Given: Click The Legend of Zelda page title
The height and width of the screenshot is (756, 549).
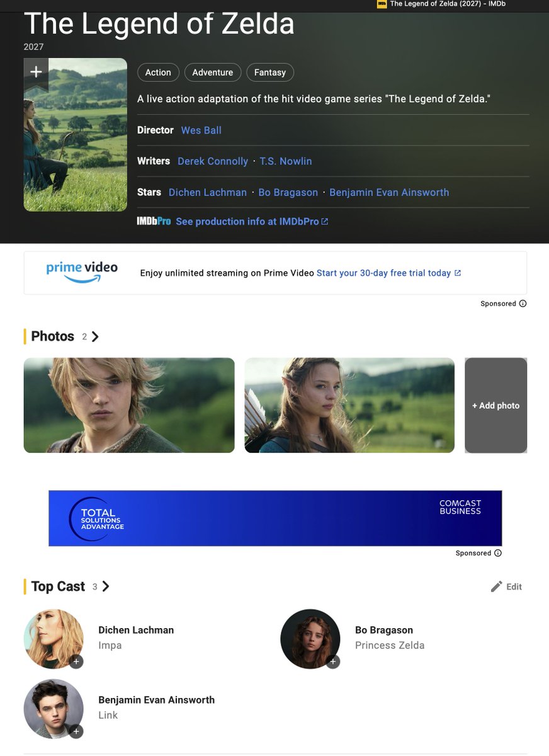Looking at the screenshot, I should point(159,24).
